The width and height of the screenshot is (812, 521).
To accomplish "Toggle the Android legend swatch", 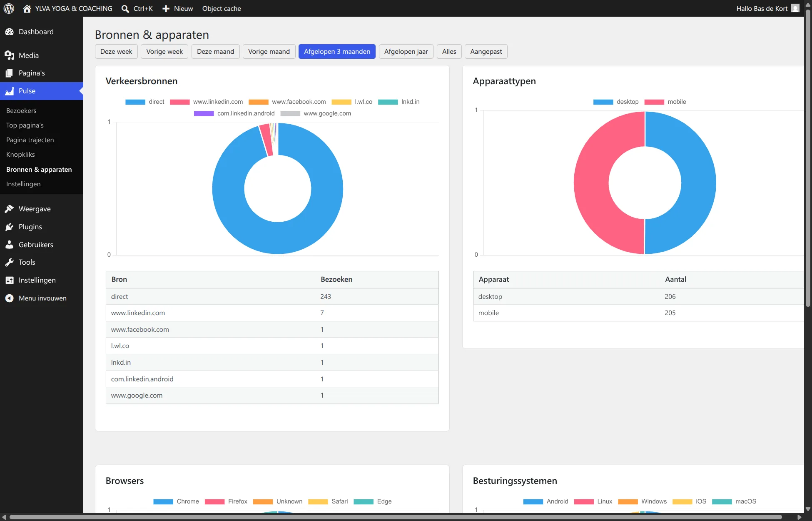I will point(533,501).
